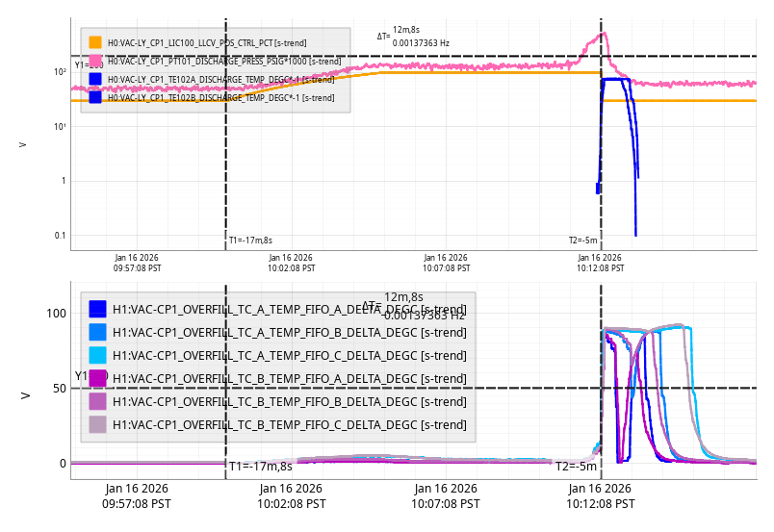Click the TC_A_TEMP_FIFO_A_DELTA legend color swatch
The width and height of the screenshot is (774, 532).
97,309
